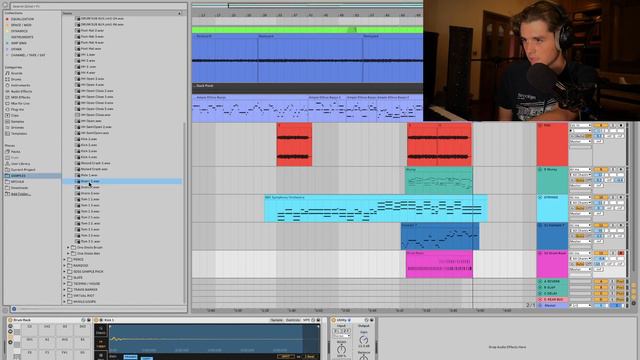The image size is (640, 360).
Task: Click the green loop brace in arrangement
Action: click(307, 29)
